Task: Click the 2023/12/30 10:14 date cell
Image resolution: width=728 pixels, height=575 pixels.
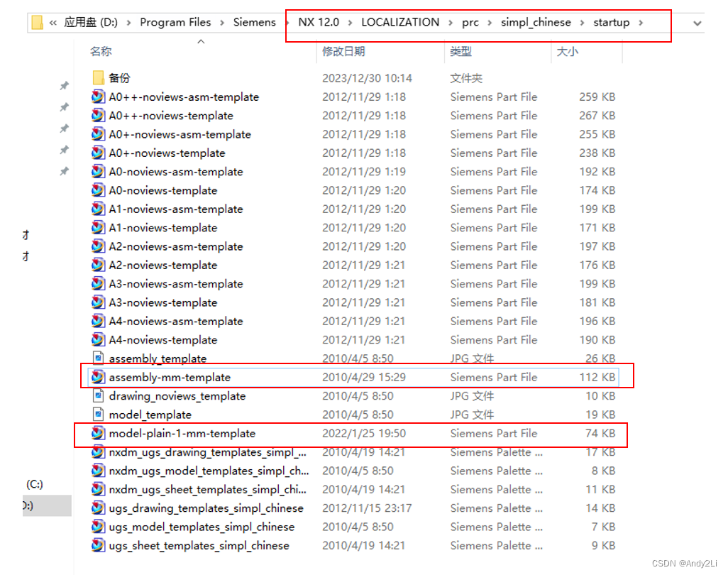Action: pos(367,78)
